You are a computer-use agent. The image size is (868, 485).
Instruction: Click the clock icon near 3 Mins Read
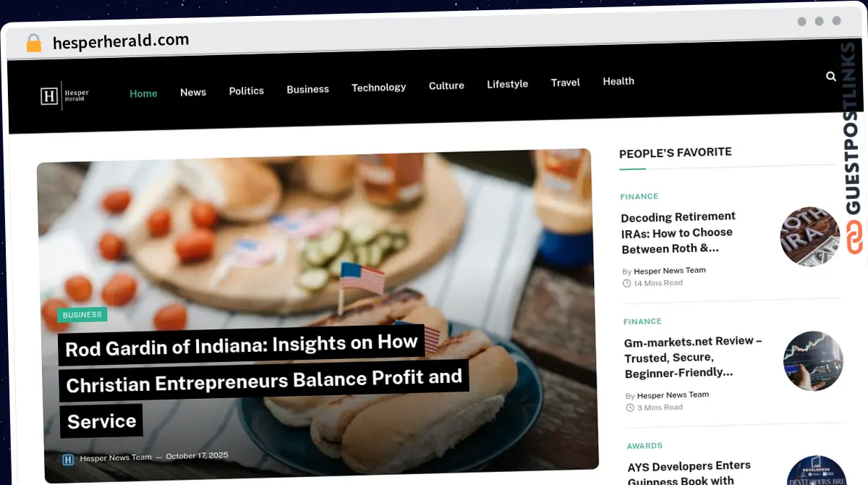click(629, 408)
